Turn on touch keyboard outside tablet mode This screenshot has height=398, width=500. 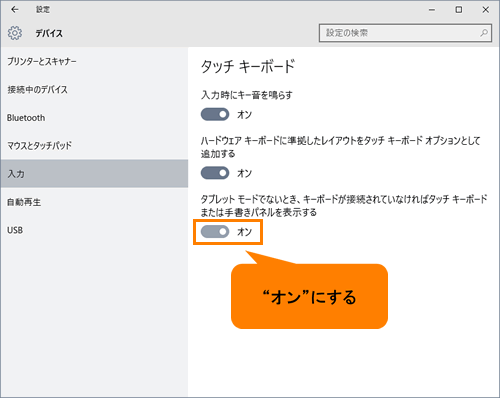tap(215, 232)
